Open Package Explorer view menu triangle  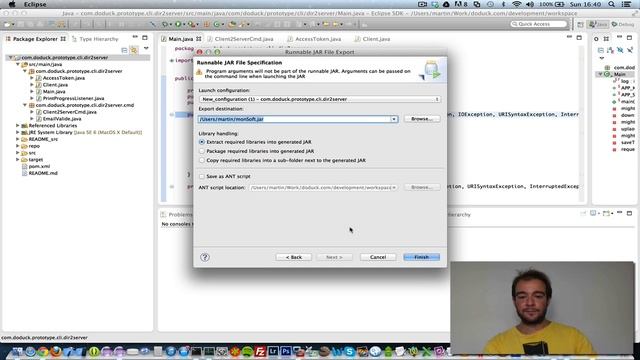click(146, 49)
